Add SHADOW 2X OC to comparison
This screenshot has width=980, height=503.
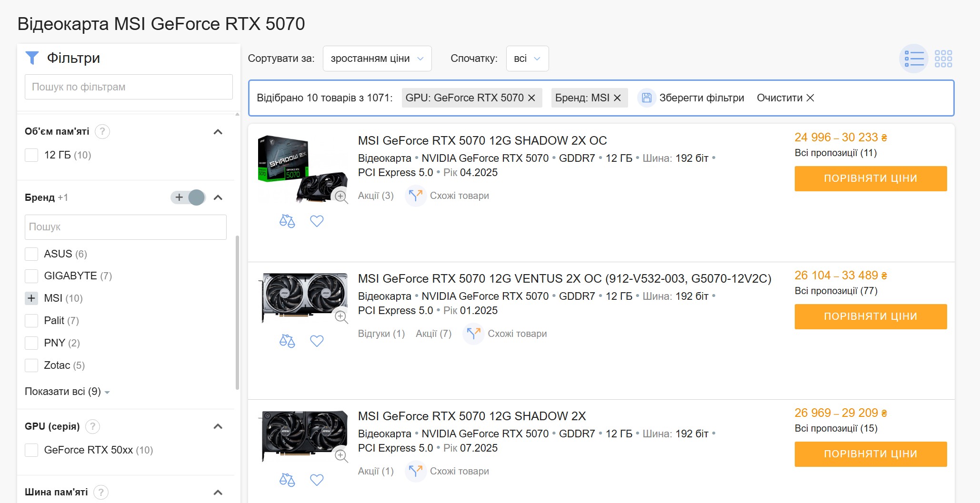[287, 221]
